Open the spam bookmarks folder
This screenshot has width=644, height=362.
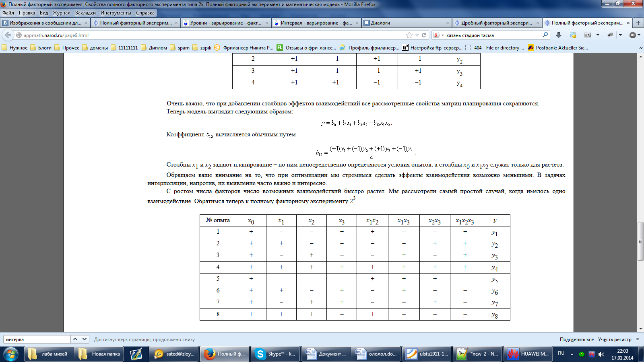pos(180,47)
